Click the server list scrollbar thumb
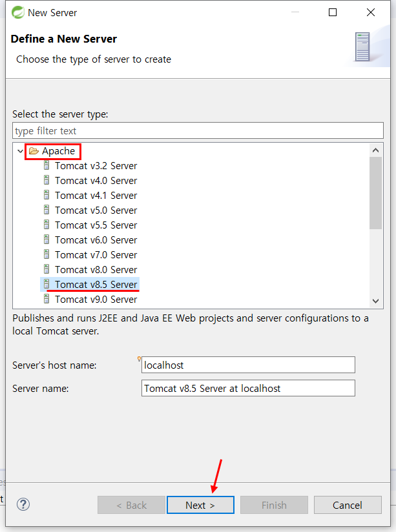Viewport: 396px width, 532px height. [375, 192]
